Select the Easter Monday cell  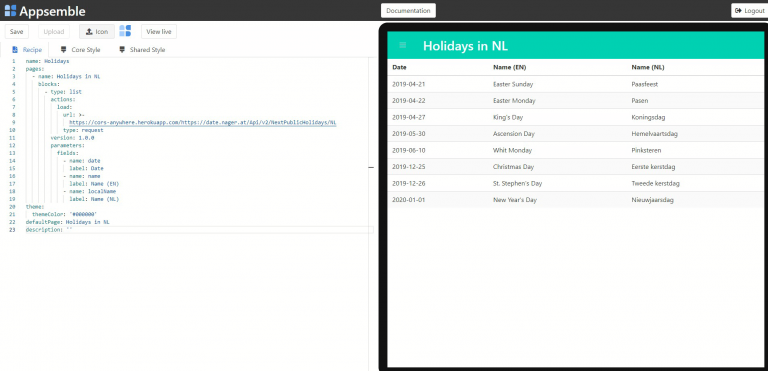coord(514,100)
